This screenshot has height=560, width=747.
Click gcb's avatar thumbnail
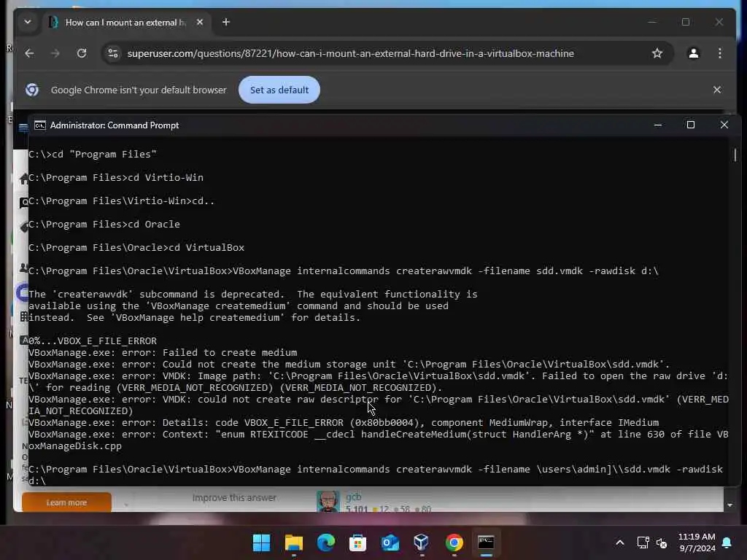[x=328, y=502]
